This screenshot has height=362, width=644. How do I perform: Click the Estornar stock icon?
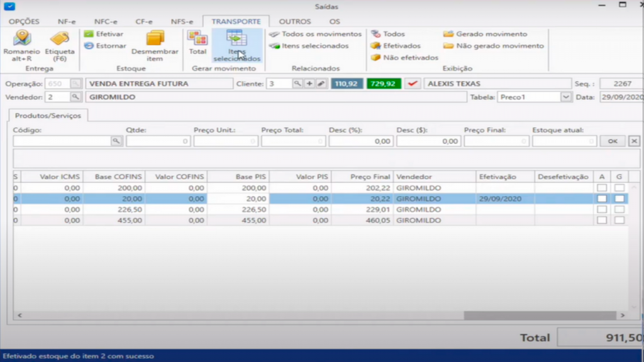tap(89, 46)
